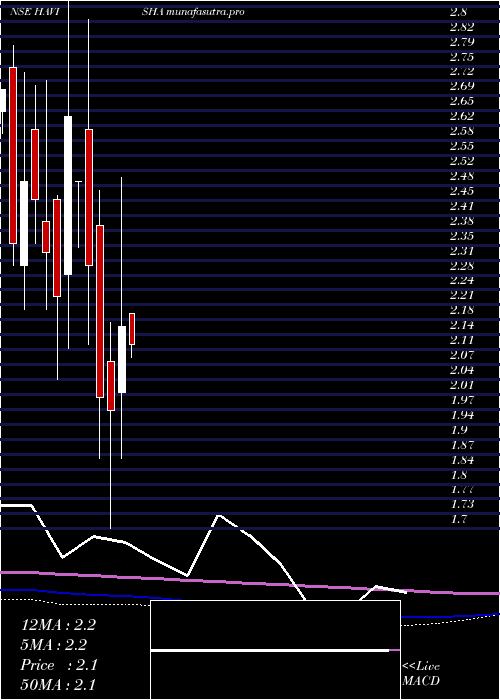
Task: Select the 2.79 price axis label
Action: pyautogui.click(x=462, y=42)
